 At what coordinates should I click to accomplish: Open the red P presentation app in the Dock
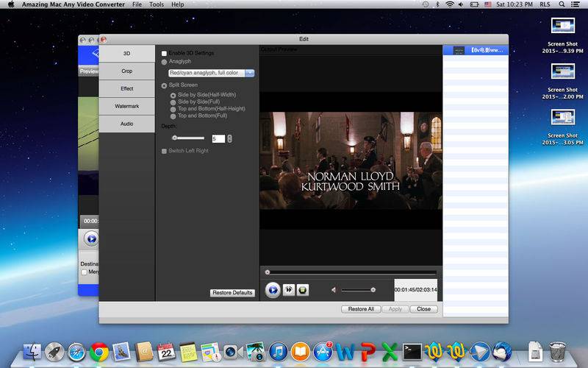point(368,352)
